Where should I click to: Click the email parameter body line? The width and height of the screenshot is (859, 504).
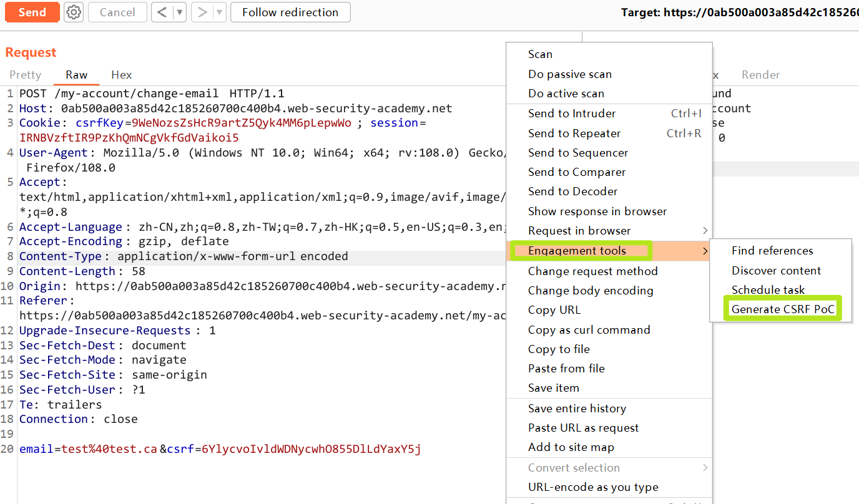pyautogui.click(x=220, y=449)
